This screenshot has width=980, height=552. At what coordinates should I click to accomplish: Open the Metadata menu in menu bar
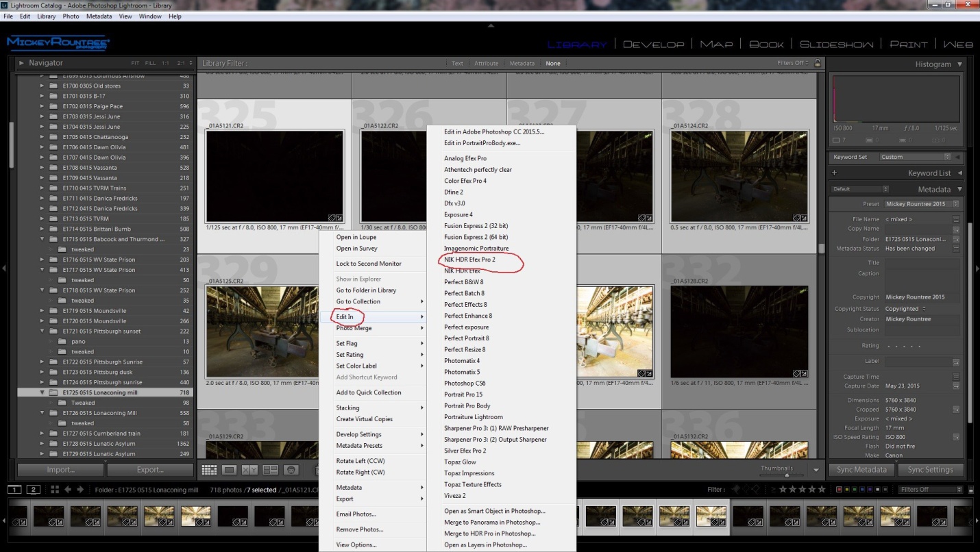tap(99, 16)
